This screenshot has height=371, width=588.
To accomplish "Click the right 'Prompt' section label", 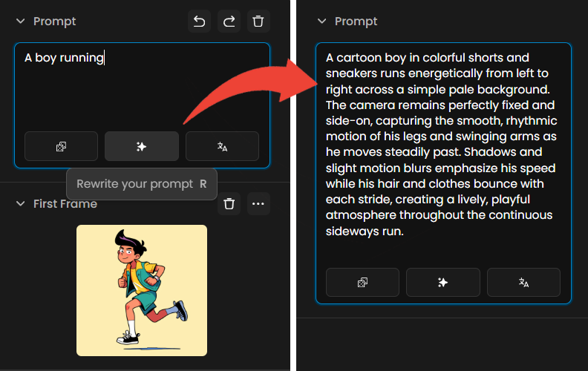I will pos(356,22).
